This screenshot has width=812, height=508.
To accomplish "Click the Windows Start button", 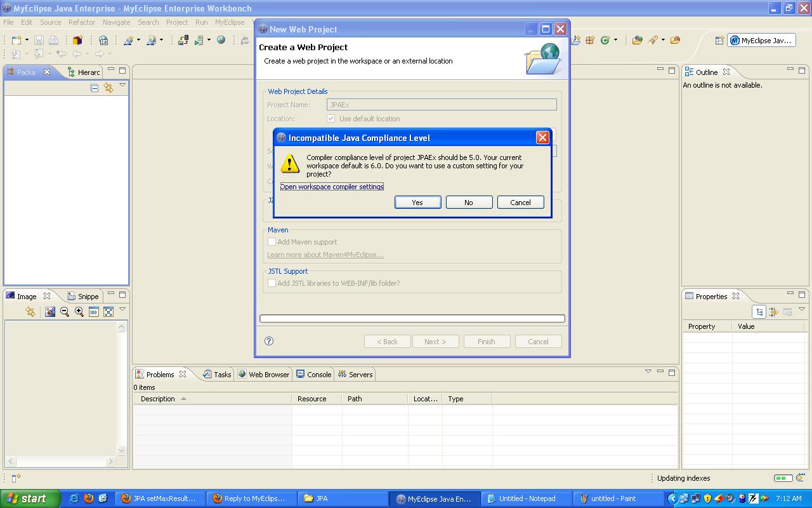I will [30, 498].
